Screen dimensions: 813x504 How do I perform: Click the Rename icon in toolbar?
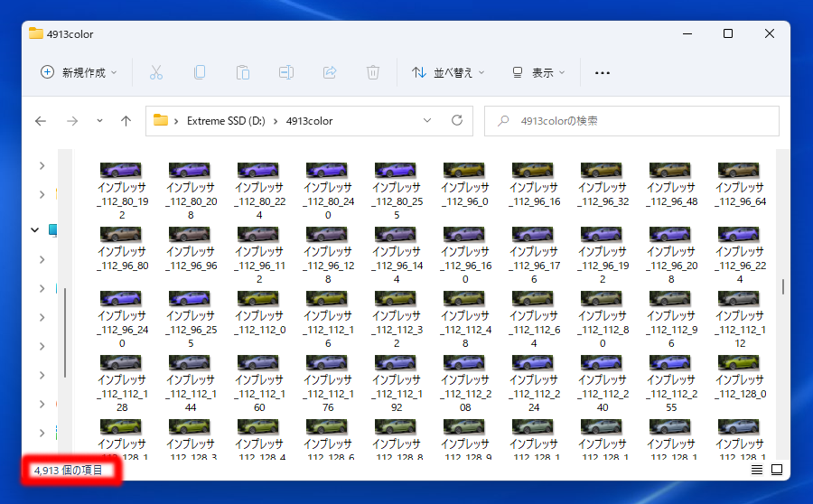pyautogui.click(x=286, y=72)
